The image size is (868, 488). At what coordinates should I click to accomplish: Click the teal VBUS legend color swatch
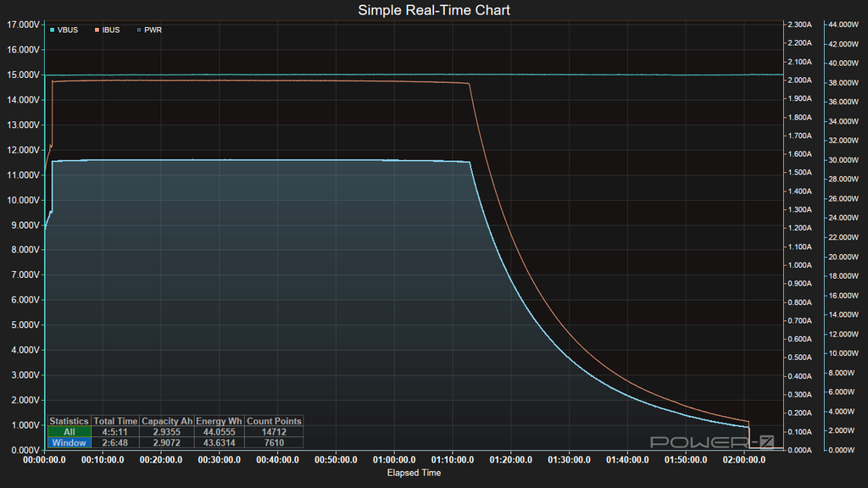click(x=52, y=30)
